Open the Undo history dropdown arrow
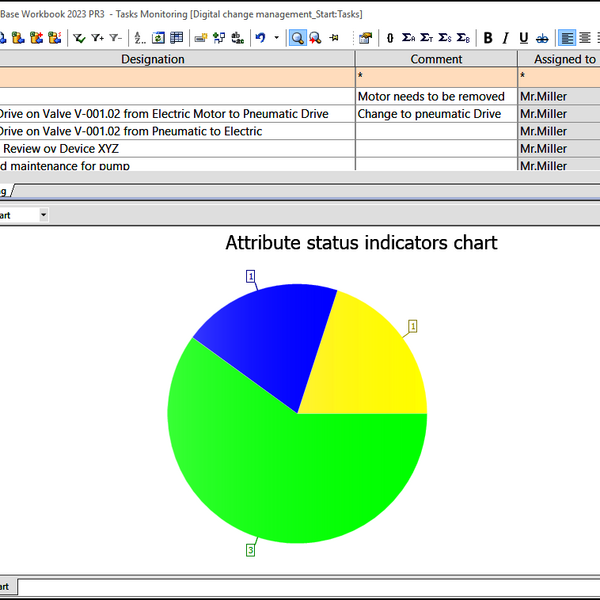 coord(277,38)
